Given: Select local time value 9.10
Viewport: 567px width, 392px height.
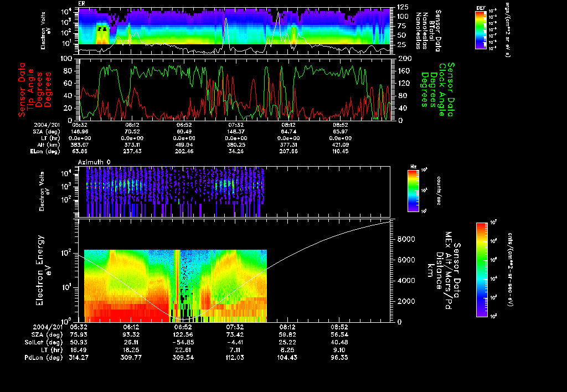Looking at the screenshot, I should pyautogui.click(x=339, y=350).
